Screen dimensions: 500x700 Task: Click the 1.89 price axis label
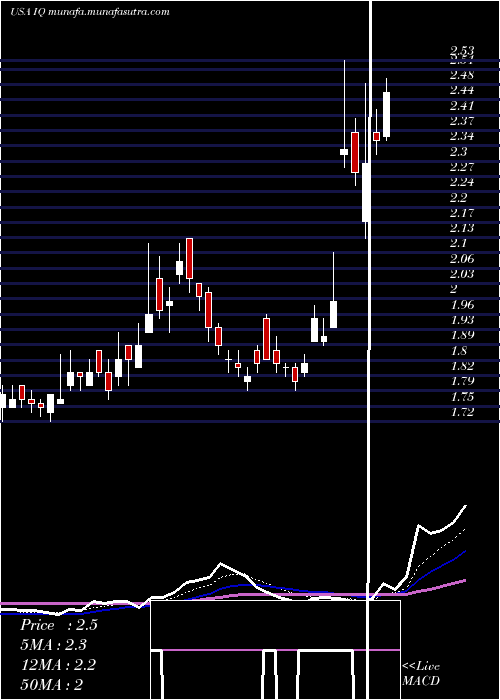pos(462,335)
